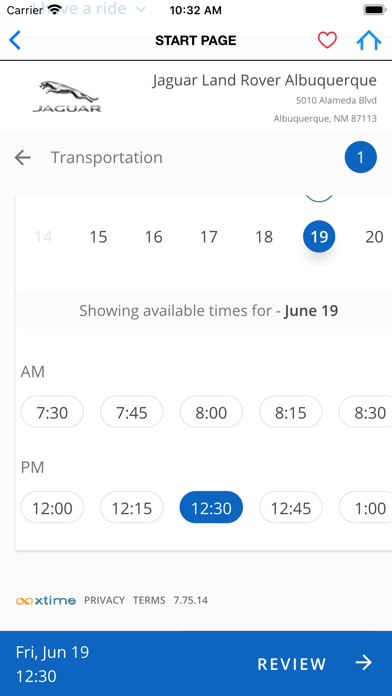This screenshot has width=392, height=696.
Task: Select the 7:30 AM time slot
Action: [52, 412]
